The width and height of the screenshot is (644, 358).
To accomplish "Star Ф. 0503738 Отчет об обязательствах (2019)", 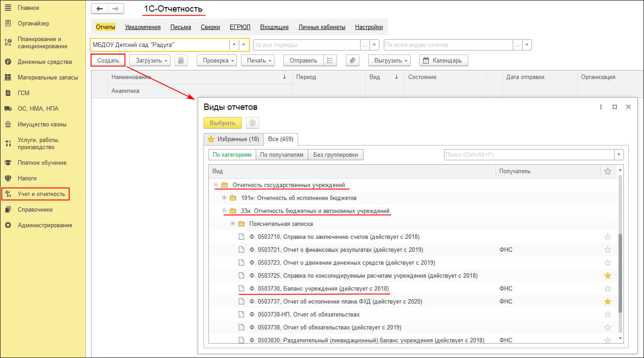I will 607,328.
